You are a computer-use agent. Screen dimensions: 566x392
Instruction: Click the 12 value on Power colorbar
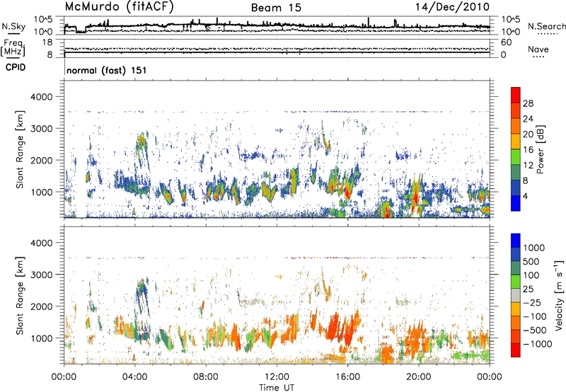528,166
